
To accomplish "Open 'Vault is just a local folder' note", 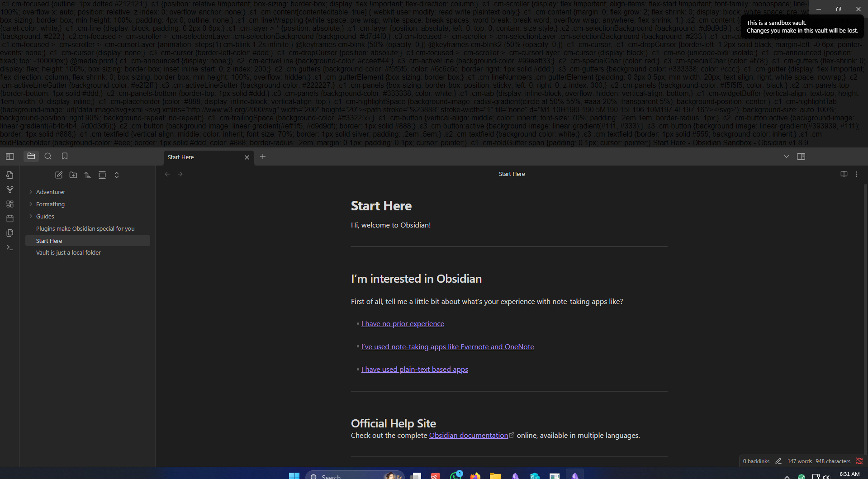I will coord(88,252).
